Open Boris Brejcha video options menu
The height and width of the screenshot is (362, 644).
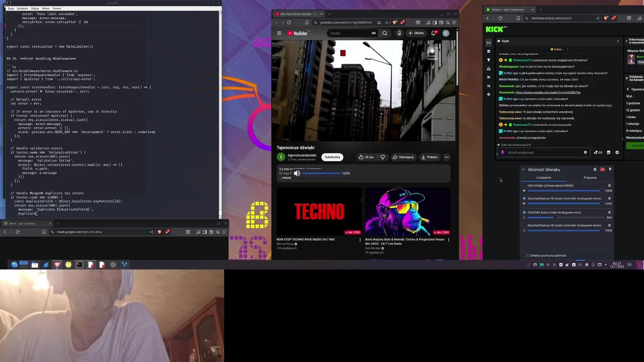point(448,240)
